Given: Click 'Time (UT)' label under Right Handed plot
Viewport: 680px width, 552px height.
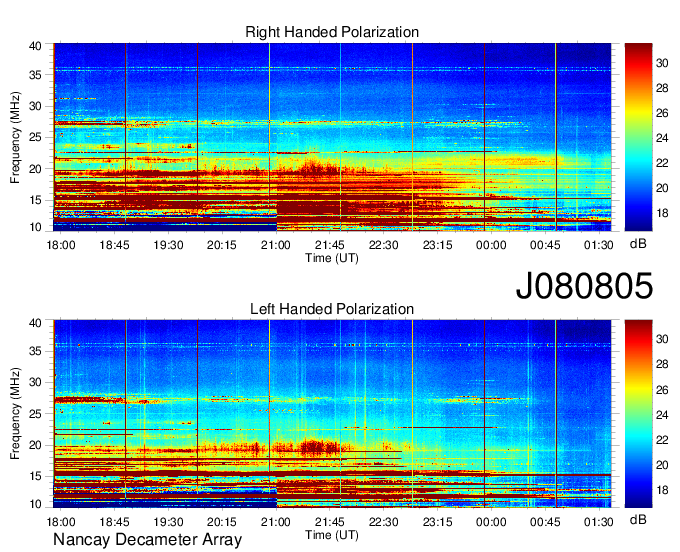Looking at the screenshot, I should tap(332, 258).
